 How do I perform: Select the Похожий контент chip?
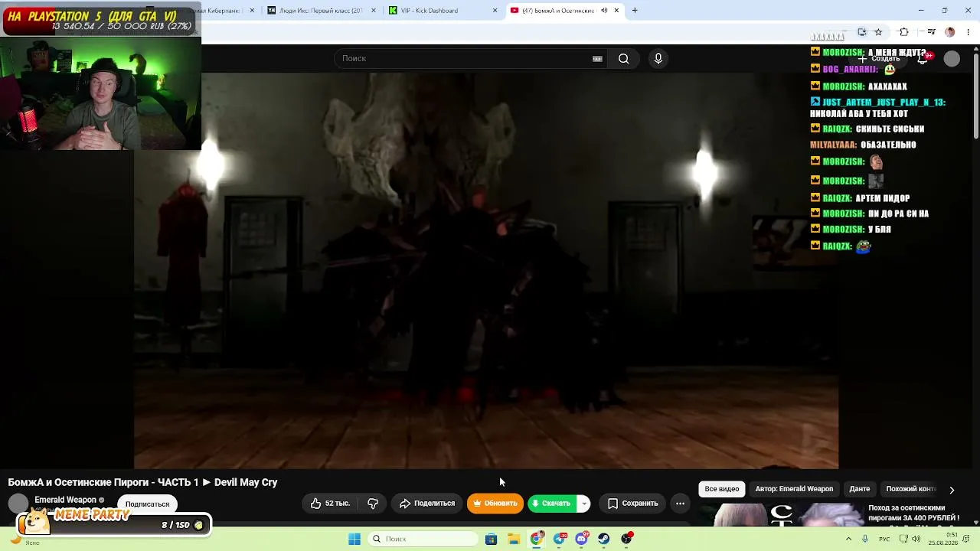click(911, 489)
